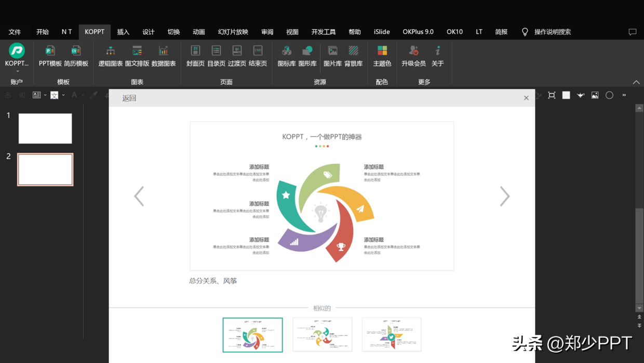
Task: Open dropdown beside the 文 icon
Action: click(x=63, y=95)
